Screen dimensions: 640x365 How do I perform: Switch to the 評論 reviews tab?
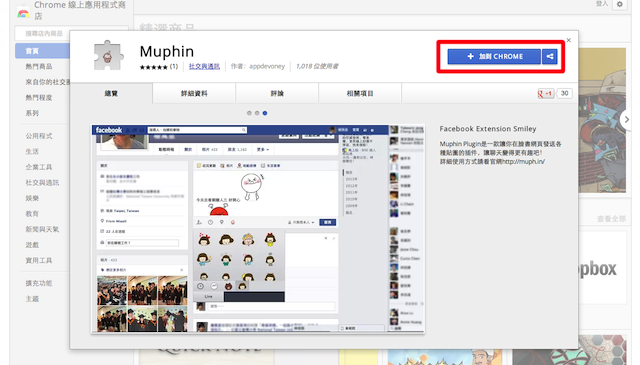277,93
